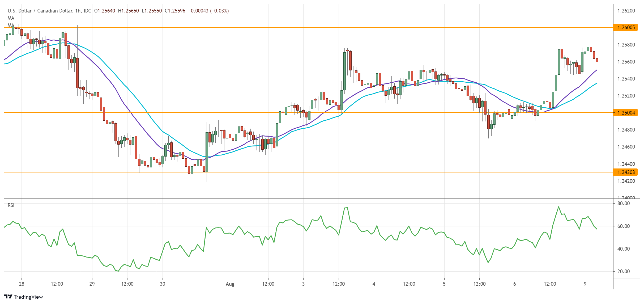Click the 30 date marker on time axis
644x304 pixels.
pyautogui.click(x=163, y=284)
